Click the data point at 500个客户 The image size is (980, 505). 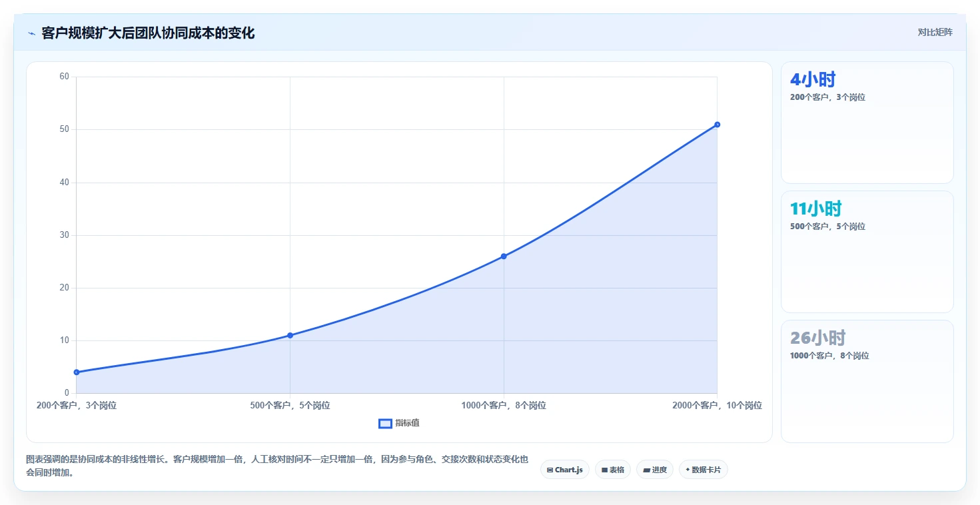click(x=290, y=335)
